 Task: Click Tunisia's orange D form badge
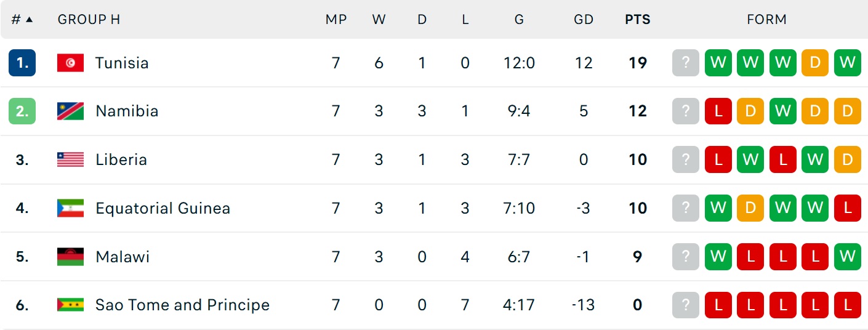815,63
